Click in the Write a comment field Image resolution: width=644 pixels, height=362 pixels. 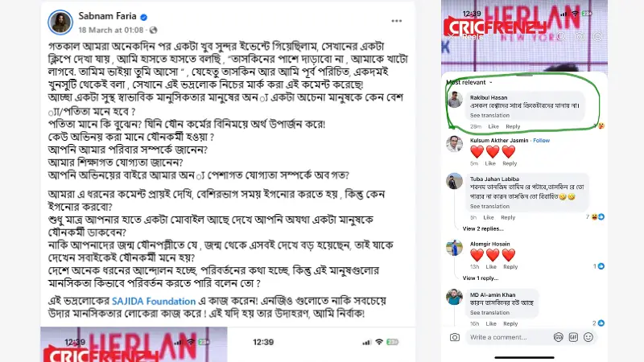[x=509, y=337]
